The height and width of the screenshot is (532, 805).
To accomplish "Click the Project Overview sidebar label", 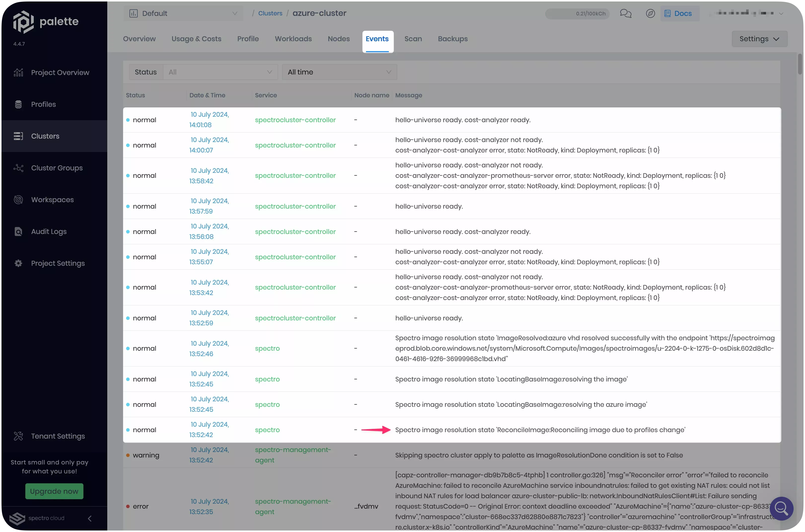I will [60, 73].
